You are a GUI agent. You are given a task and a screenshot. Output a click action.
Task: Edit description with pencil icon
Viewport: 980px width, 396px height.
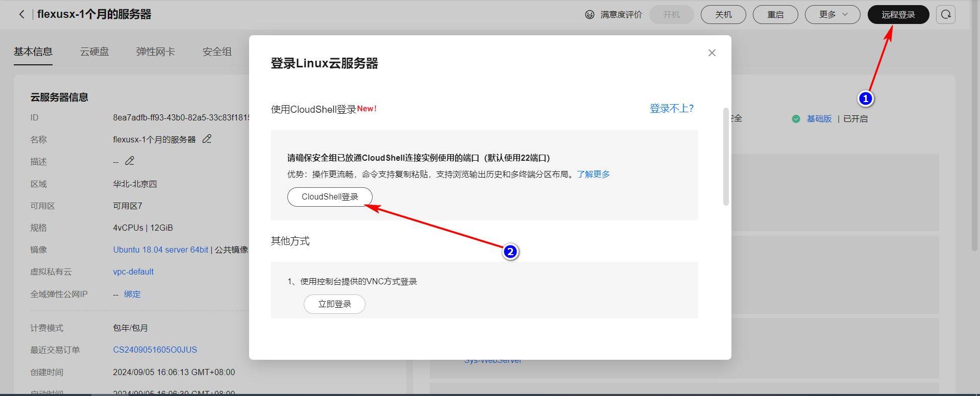[x=130, y=161]
